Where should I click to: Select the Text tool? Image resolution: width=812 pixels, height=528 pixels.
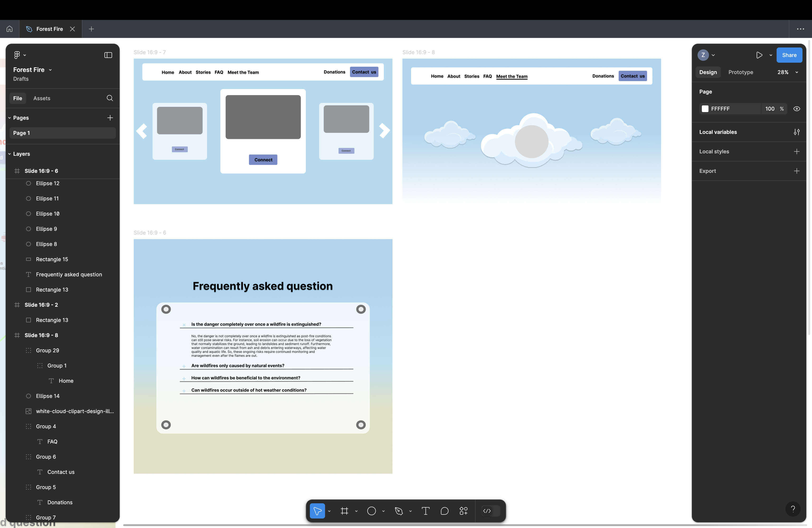(x=425, y=511)
